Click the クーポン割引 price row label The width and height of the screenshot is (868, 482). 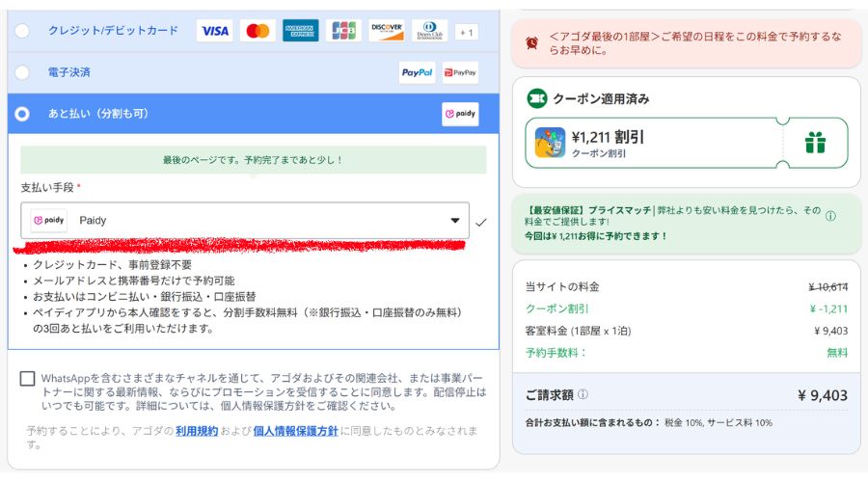tap(556, 308)
